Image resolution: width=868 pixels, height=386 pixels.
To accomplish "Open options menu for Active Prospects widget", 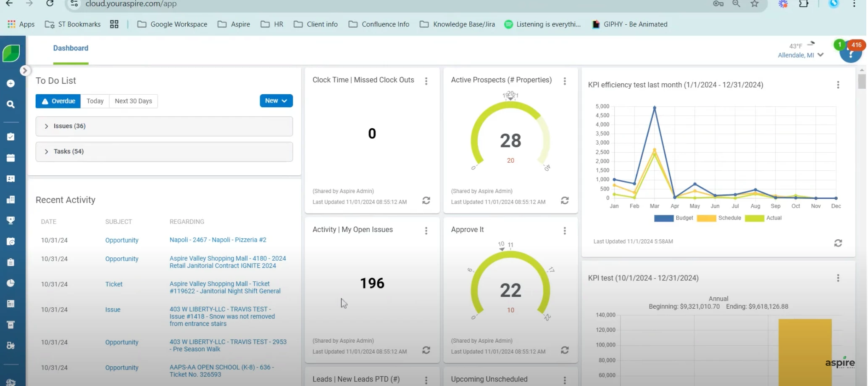I will 565,81.
